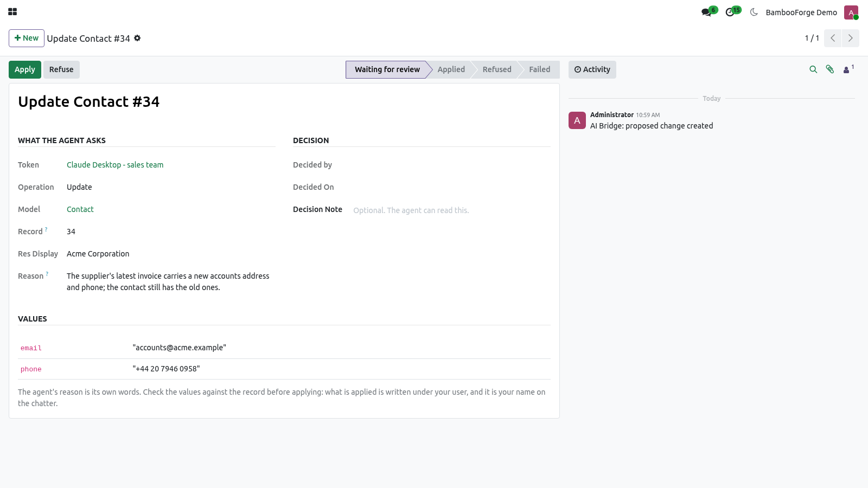Click the phone key in Values
The width and height of the screenshot is (868, 488).
(31, 369)
